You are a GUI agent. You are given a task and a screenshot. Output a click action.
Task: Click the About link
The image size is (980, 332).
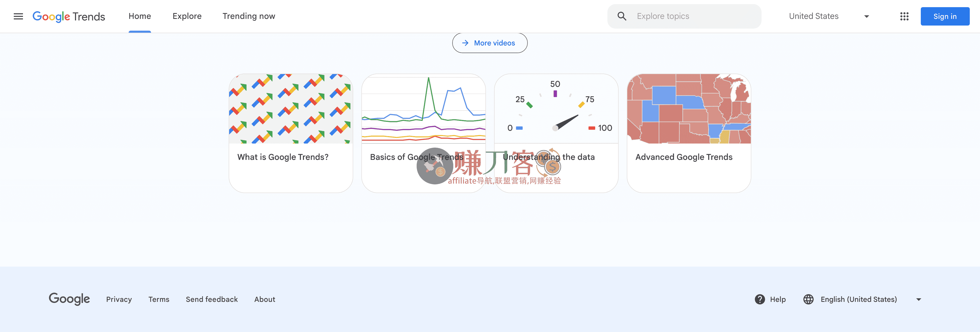pos(265,299)
